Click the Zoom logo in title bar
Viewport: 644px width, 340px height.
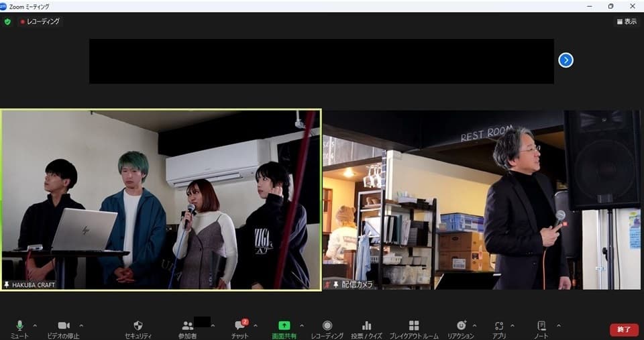(x=3, y=6)
